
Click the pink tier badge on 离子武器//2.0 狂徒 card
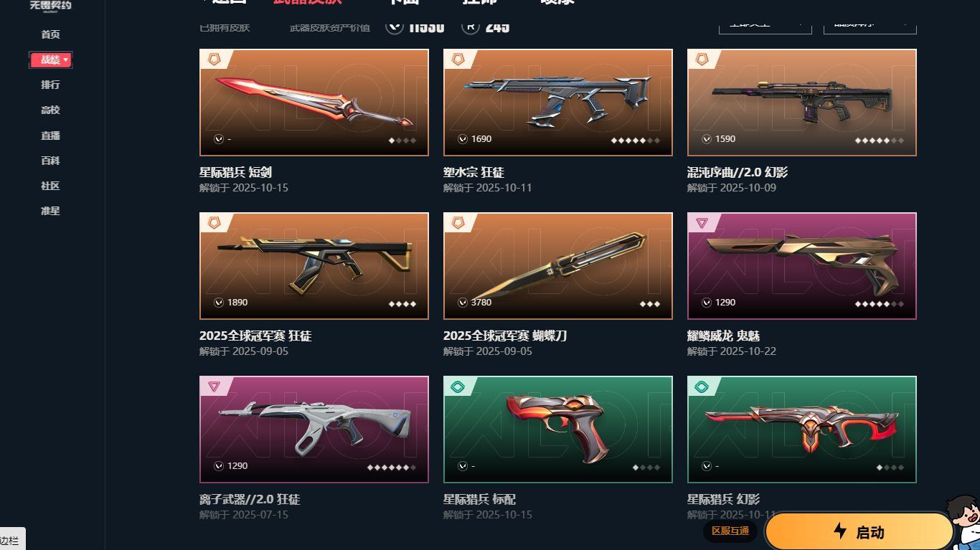tap(214, 387)
